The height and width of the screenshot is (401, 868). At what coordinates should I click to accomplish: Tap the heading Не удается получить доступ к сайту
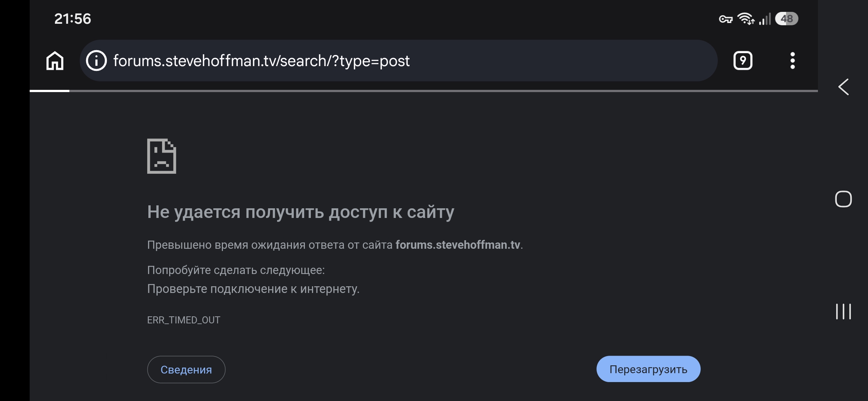point(301,212)
